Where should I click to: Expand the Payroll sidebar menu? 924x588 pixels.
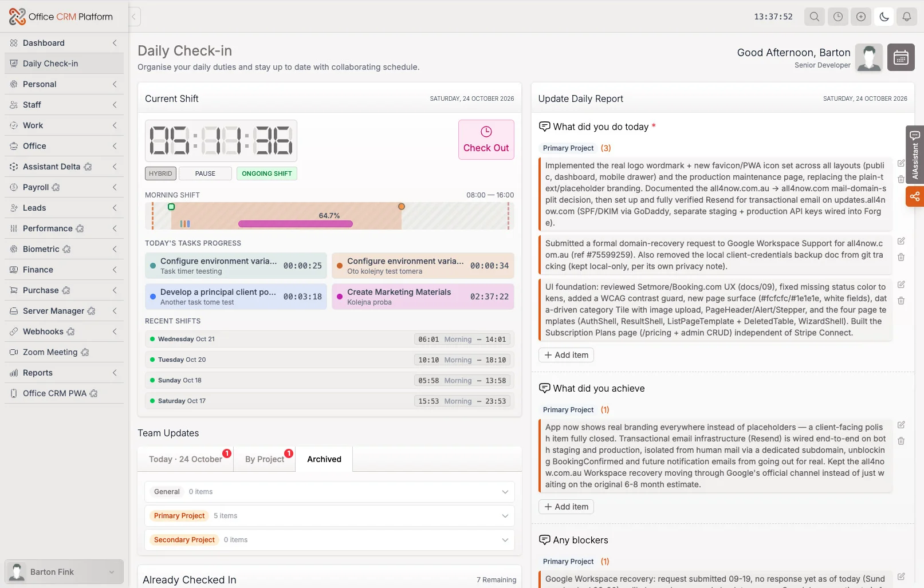click(x=115, y=187)
